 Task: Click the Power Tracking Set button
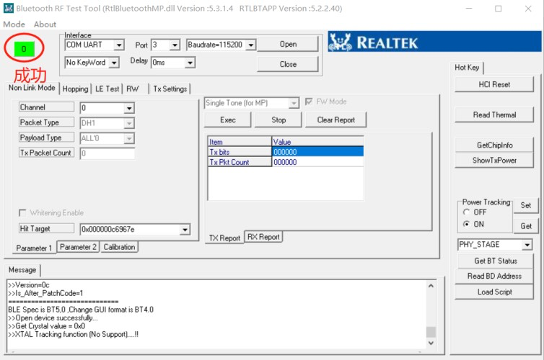click(526, 205)
